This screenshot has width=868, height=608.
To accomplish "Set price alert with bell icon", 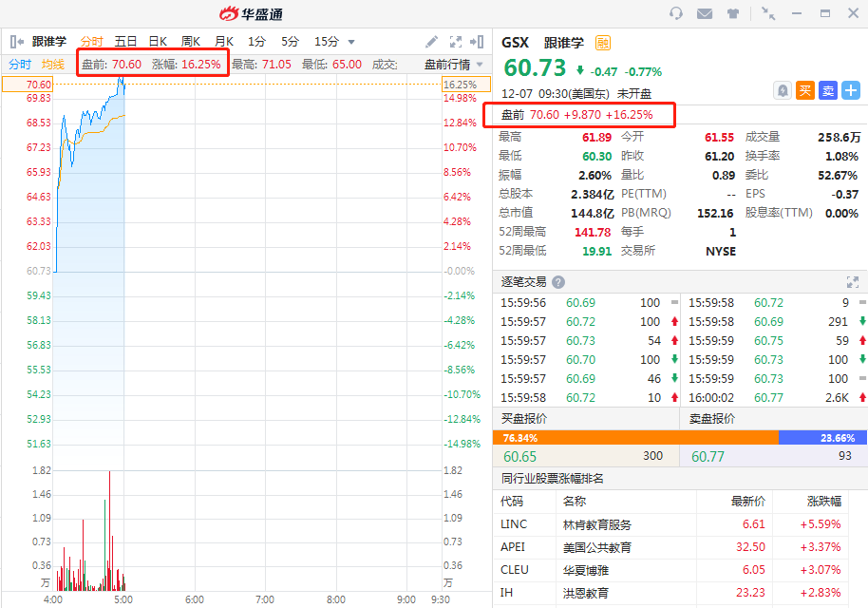I will click(x=783, y=90).
